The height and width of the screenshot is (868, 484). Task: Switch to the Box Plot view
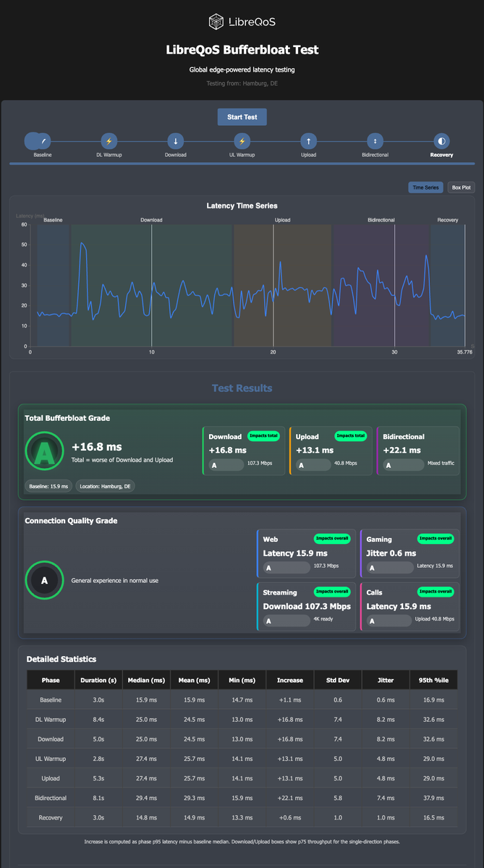(x=462, y=187)
